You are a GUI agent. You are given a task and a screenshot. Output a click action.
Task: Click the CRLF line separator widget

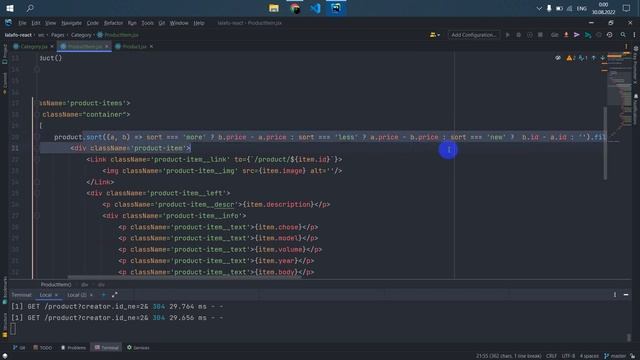click(551, 356)
